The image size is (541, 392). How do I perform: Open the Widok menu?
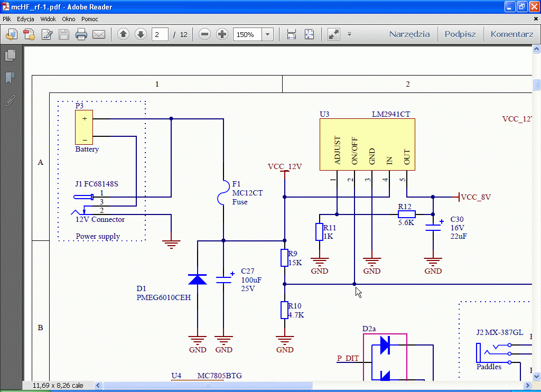(48, 19)
